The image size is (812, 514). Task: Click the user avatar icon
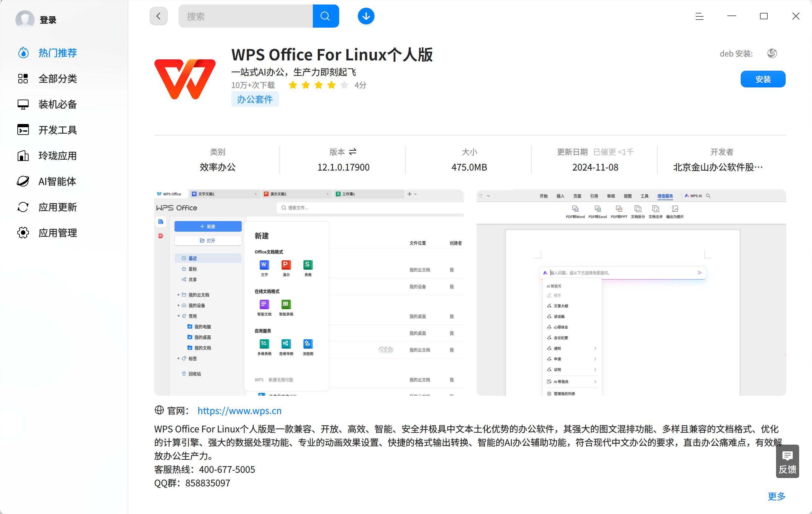pyautogui.click(x=25, y=19)
